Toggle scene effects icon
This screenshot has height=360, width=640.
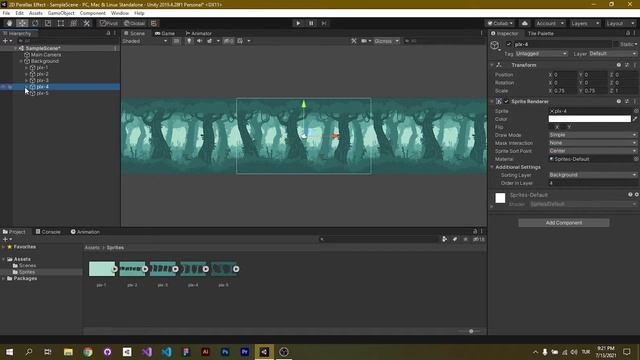(x=210, y=41)
